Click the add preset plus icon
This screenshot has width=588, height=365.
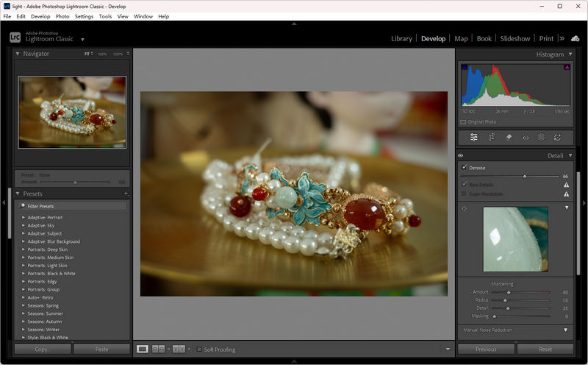(x=126, y=194)
